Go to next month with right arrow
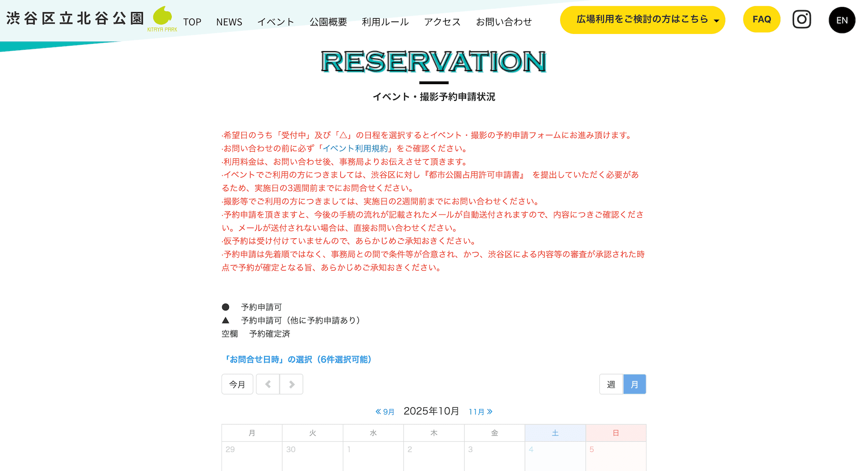The width and height of the screenshot is (868, 471). click(292, 384)
